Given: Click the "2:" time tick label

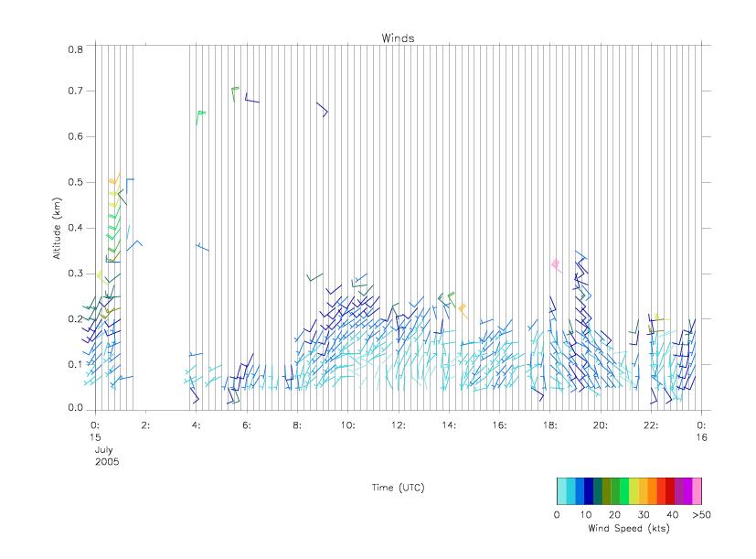Looking at the screenshot, I should tap(145, 425).
